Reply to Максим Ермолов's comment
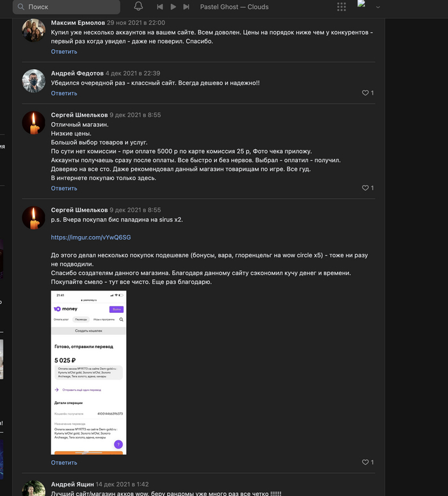The height and width of the screenshot is (496, 448). click(64, 52)
